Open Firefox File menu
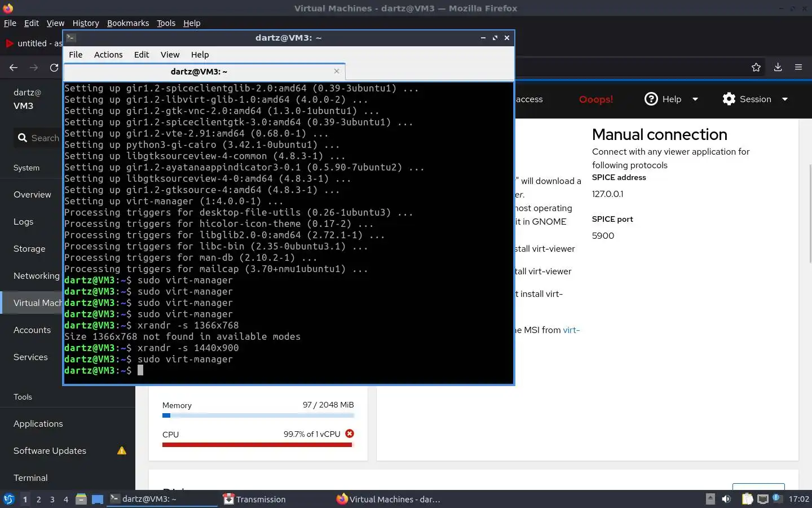This screenshot has height=508, width=812. tap(10, 23)
